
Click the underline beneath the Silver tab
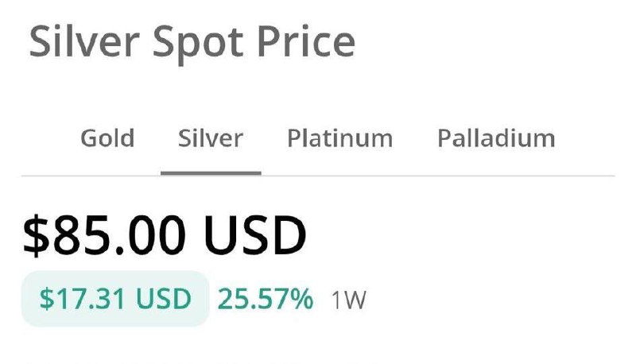pos(211,172)
